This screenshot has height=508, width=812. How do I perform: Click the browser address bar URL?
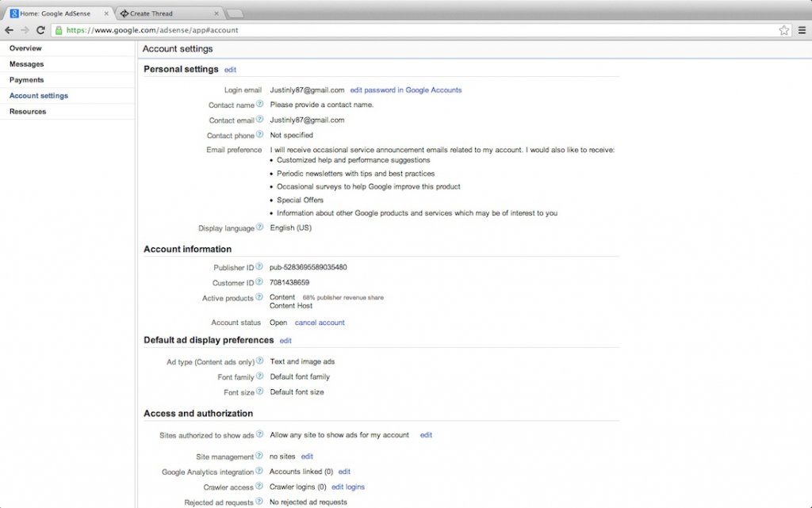tap(152, 30)
